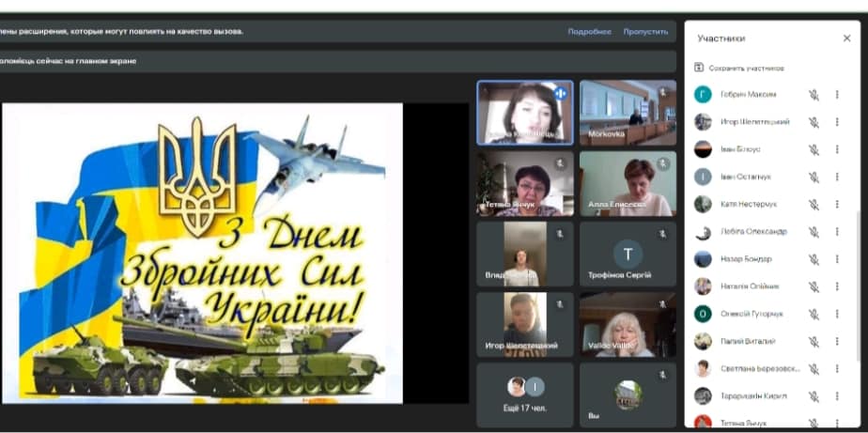
Task: Click the muted mic icon beside Іван Остапчук
Action: (x=814, y=178)
